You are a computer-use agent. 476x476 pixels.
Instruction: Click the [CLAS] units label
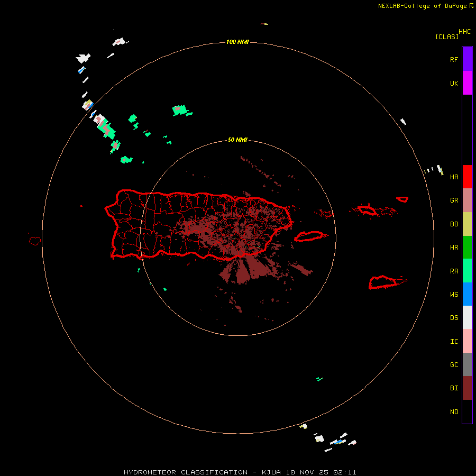(447, 36)
